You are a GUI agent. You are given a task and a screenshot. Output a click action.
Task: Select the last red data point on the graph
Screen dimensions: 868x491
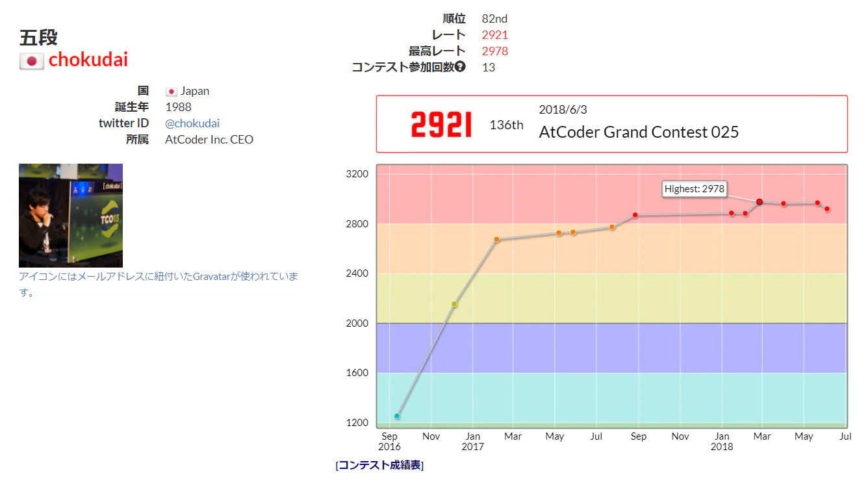827,209
